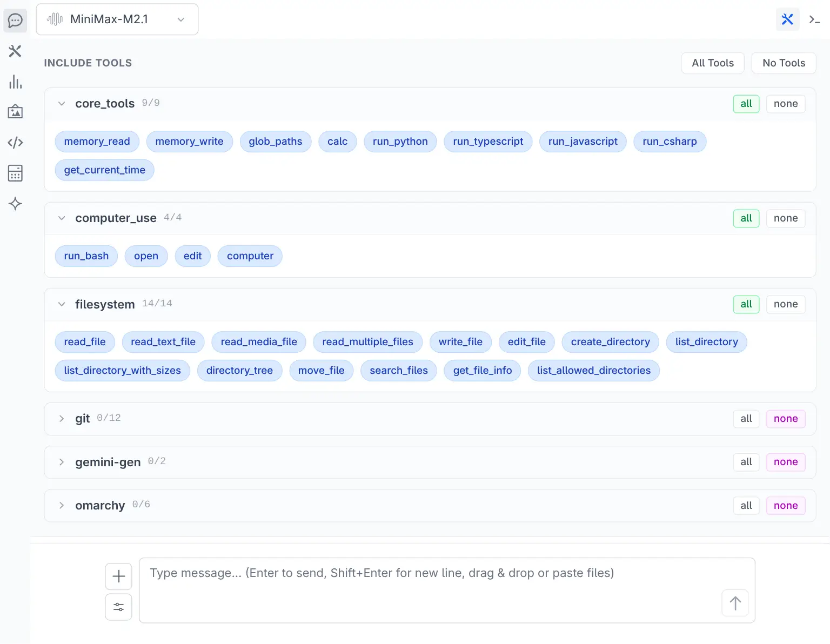The image size is (830, 644).
Task: Open the bar chart statistics icon
Action: (x=15, y=82)
